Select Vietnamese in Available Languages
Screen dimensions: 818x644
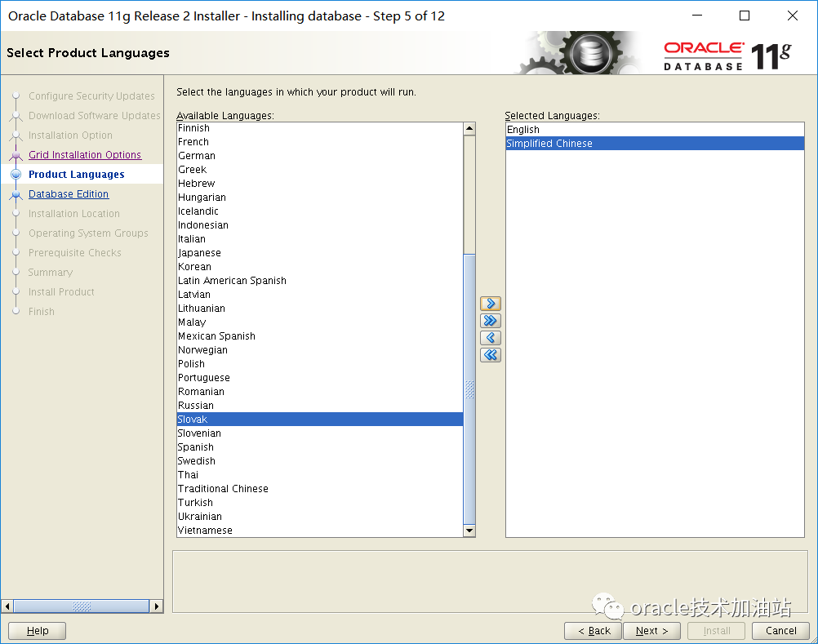coord(320,531)
